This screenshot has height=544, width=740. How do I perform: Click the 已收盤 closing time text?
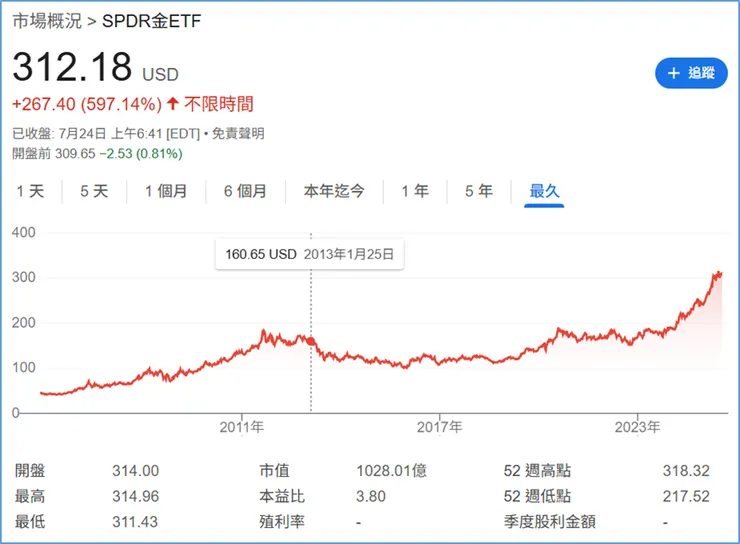tap(106, 134)
